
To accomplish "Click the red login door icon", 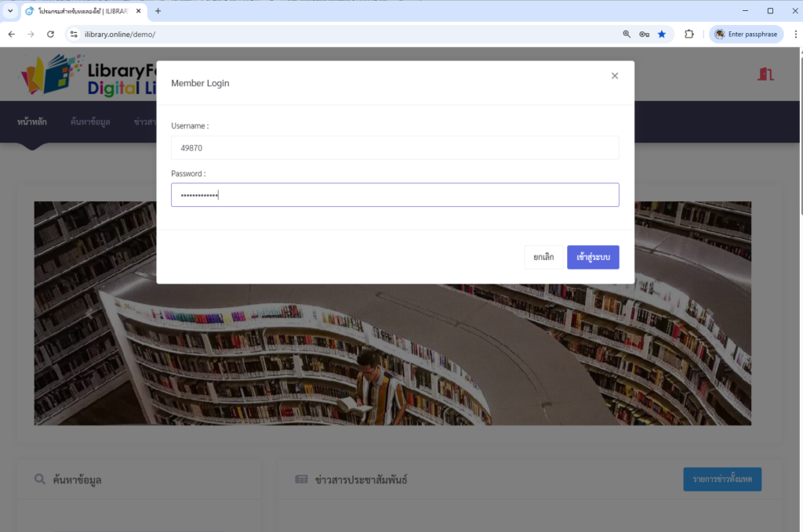I will click(x=765, y=74).
